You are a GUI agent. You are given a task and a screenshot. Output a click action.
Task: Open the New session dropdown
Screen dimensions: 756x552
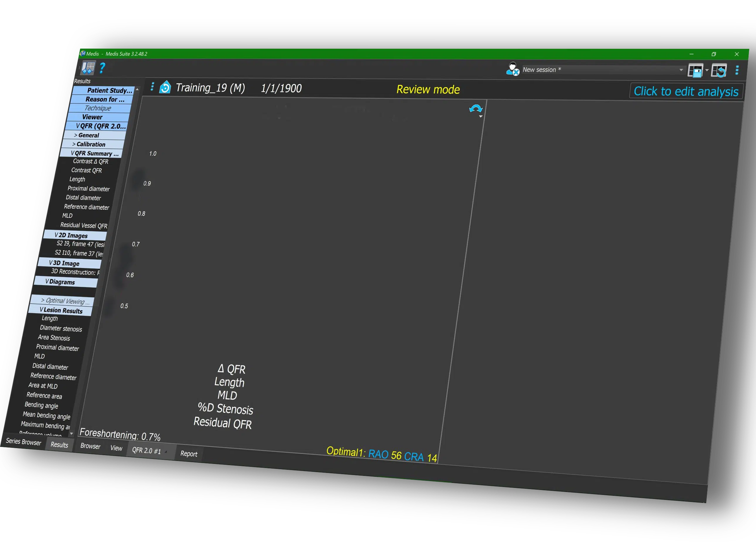tap(681, 70)
